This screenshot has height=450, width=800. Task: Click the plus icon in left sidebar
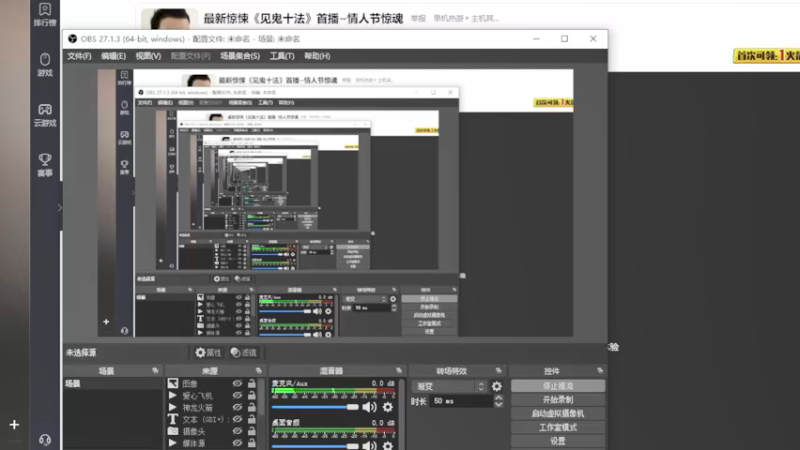coord(14,424)
